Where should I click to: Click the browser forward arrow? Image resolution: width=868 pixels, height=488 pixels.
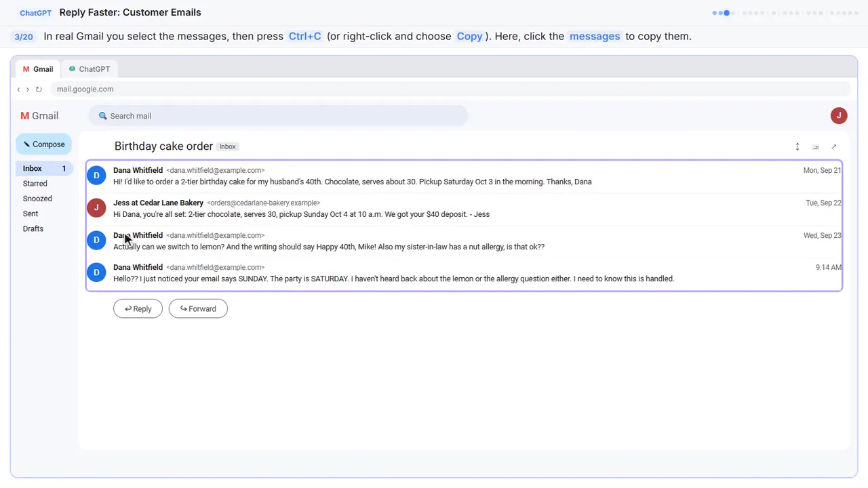28,89
